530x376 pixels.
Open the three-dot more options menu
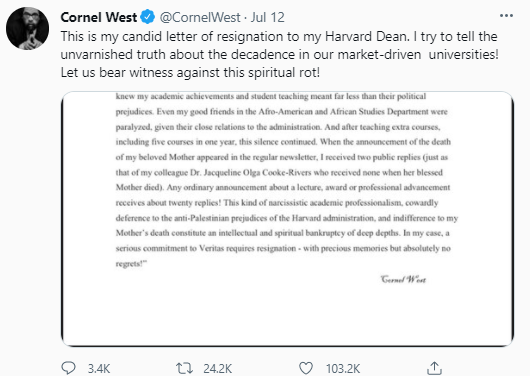pos(506,16)
